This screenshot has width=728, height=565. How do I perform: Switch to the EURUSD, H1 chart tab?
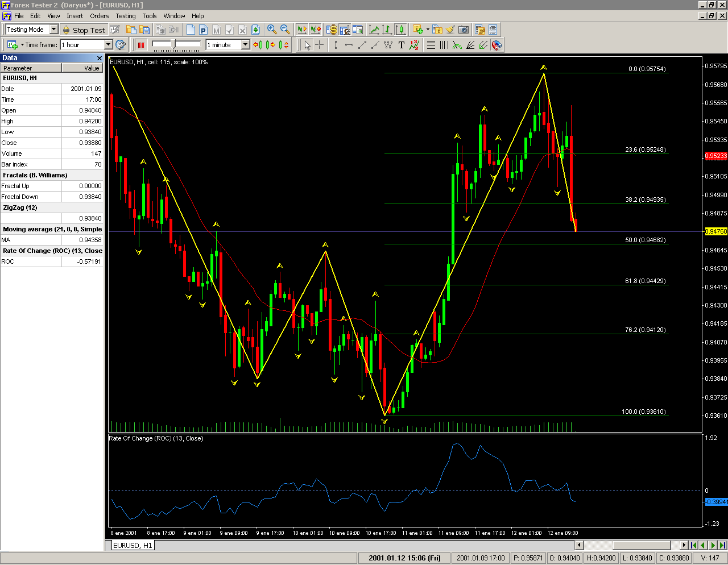[133, 545]
